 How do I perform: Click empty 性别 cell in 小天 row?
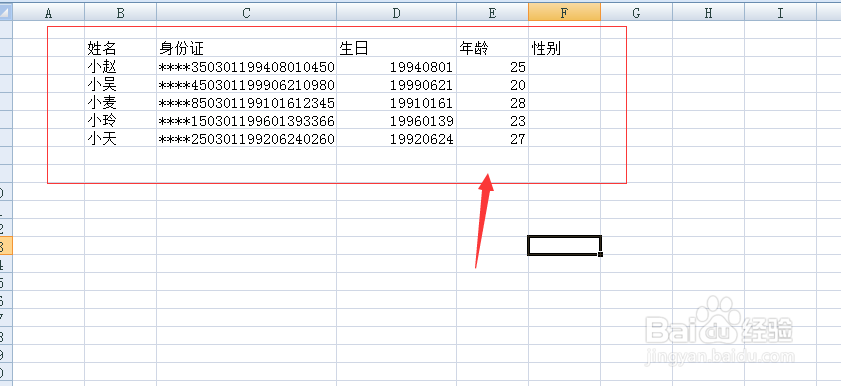(x=564, y=138)
